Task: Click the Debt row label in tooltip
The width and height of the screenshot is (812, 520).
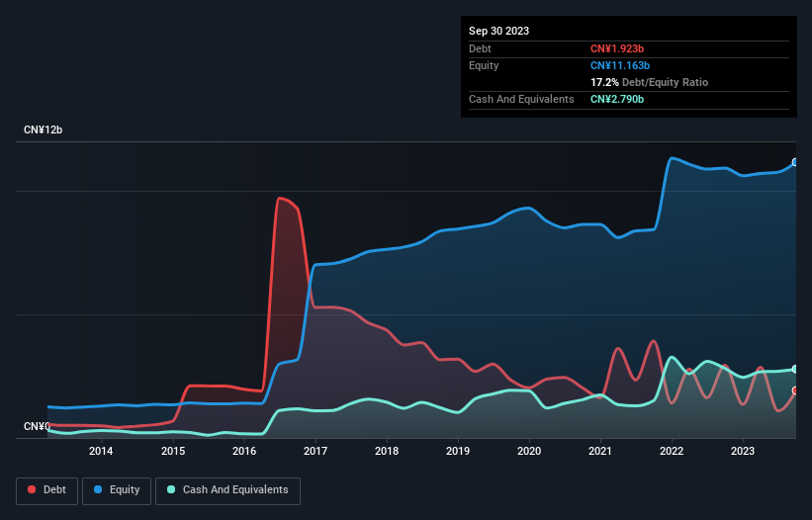Action: [480, 48]
